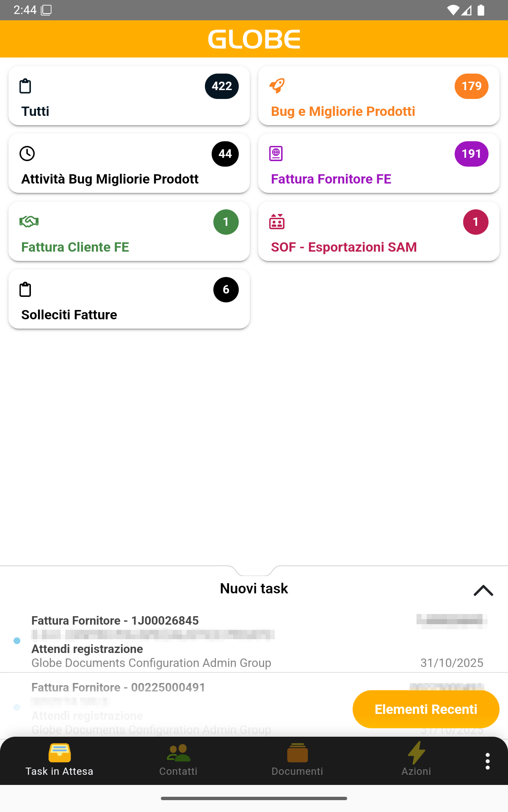This screenshot has height=812, width=508.
Task: Open the three-dot overflow menu
Action: pyautogui.click(x=488, y=761)
